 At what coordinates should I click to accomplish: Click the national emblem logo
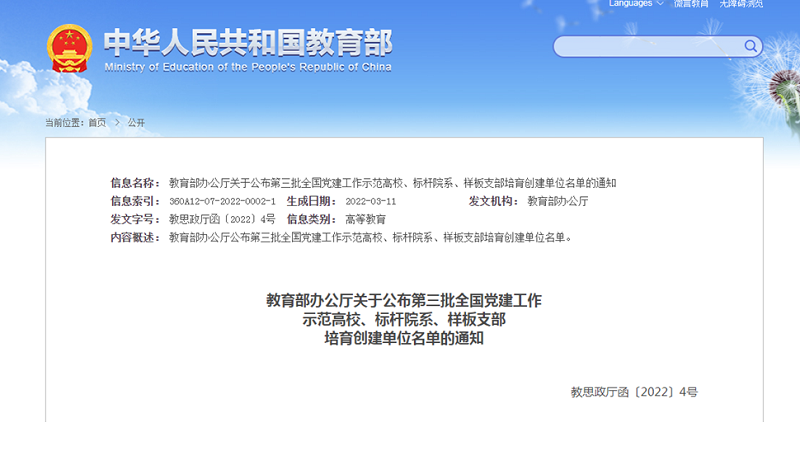click(70, 48)
